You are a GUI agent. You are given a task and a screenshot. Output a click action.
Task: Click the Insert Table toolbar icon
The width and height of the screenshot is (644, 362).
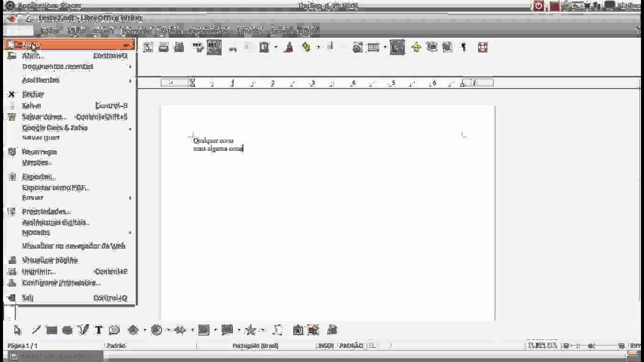coord(373,47)
